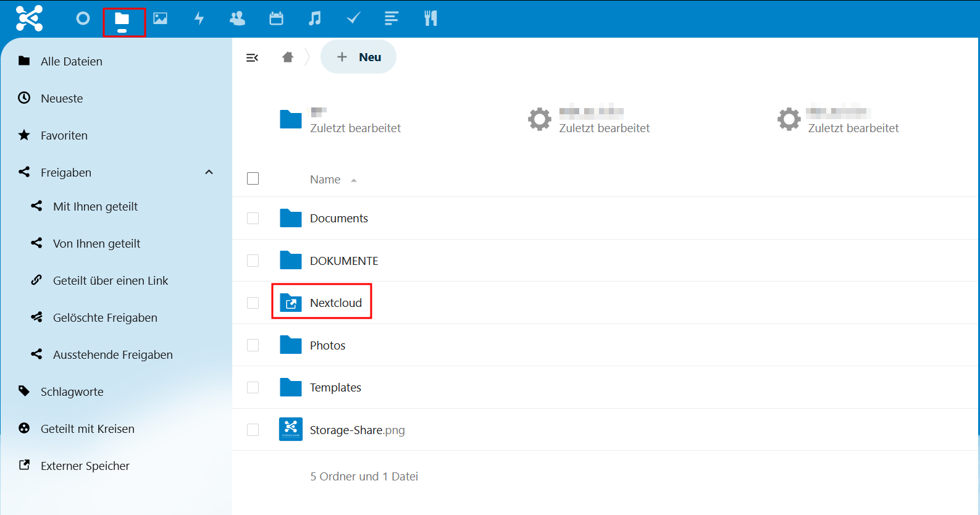980x515 pixels.
Task: Tick the checkbox for Documents folder
Action: tap(253, 219)
